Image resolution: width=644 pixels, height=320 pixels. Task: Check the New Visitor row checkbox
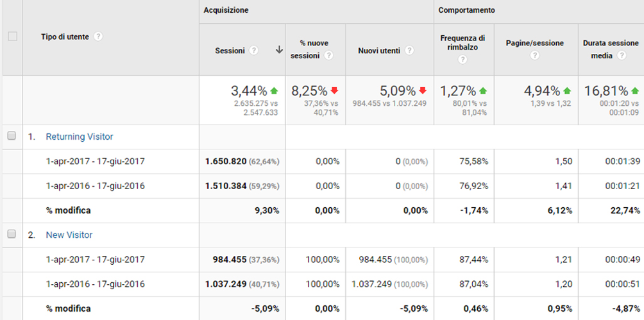(11, 235)
